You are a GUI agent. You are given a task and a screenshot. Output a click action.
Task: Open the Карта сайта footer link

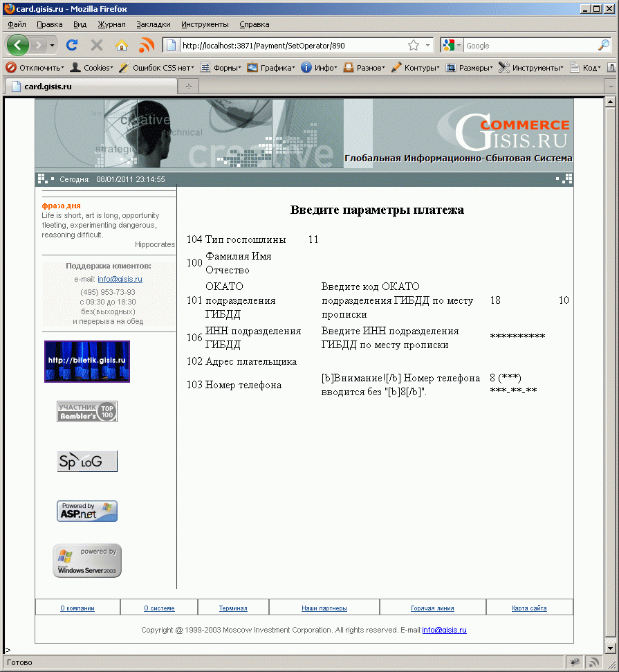[530, 608]
